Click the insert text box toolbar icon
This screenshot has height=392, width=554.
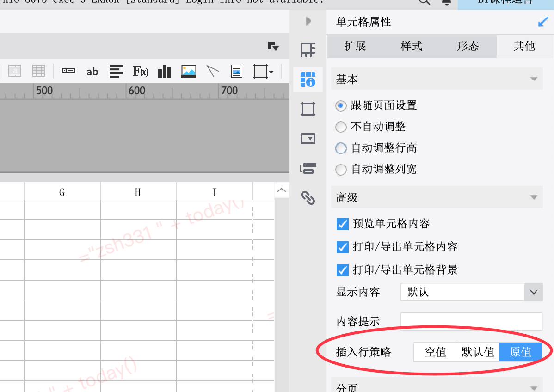68,71
